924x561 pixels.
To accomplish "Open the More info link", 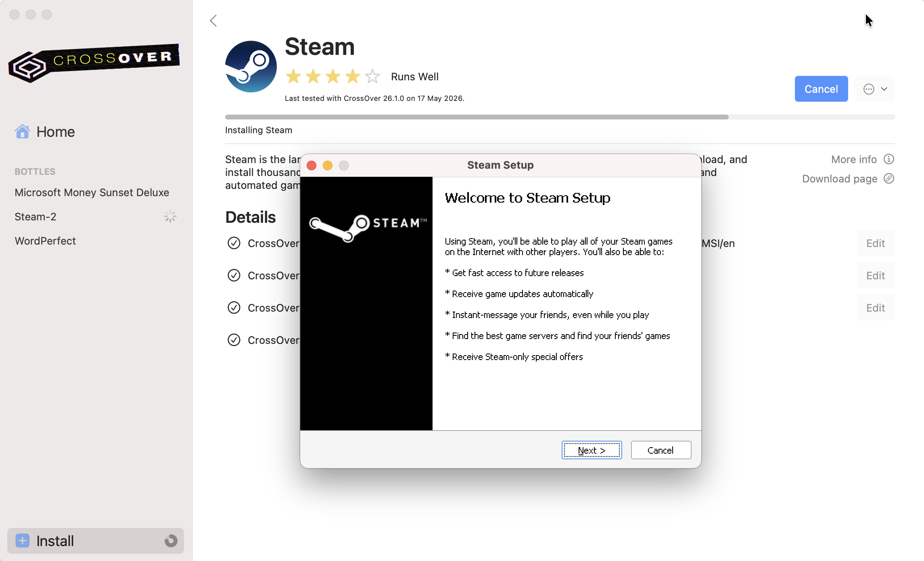I will pyautogui.click(x=854, y=159).
